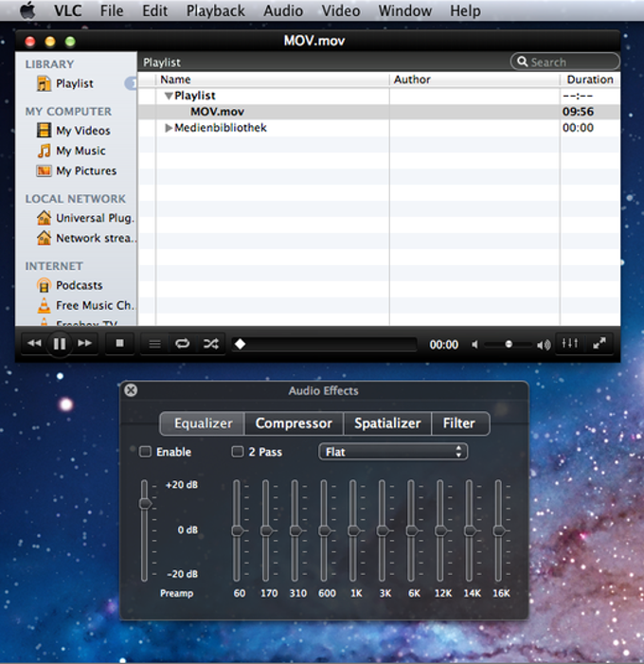Open the Audio menu
The width and height of the screenshot is (644, 664).
[x=283, y=10]
